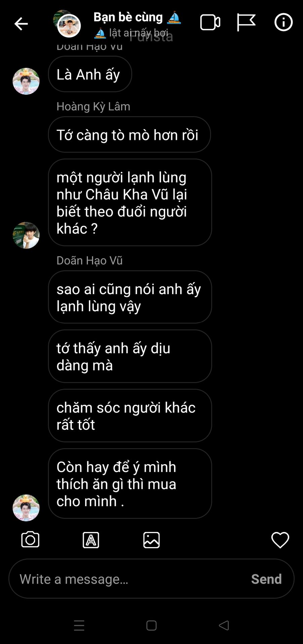Image resolution: width=303 pixels, height=644 pixels.
Task: Tap the text style A icon
Action: (x=91, y=540)
